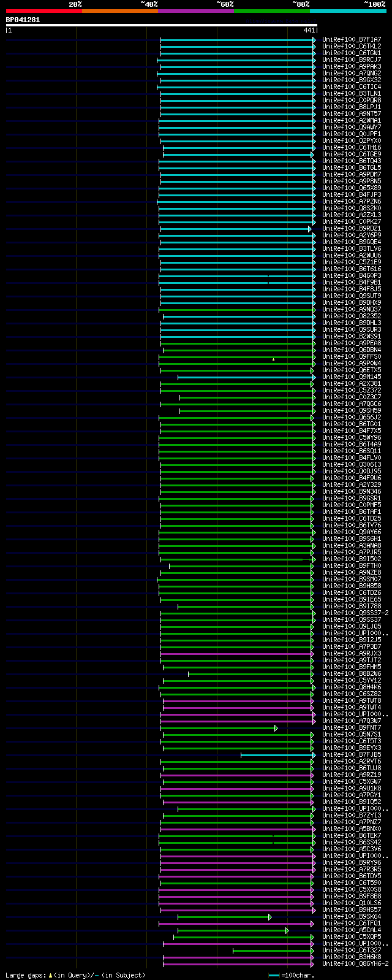Image resolution: width=392 pixels, height=980 pixels.
Task: Open hit UniRef100_C6TGW1
Action: 352,53
